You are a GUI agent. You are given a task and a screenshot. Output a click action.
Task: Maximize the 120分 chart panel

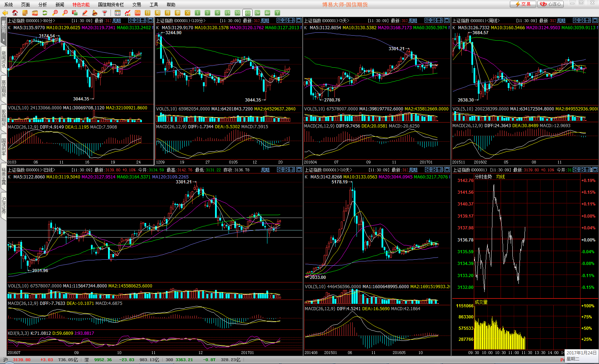tap(299, 20)
